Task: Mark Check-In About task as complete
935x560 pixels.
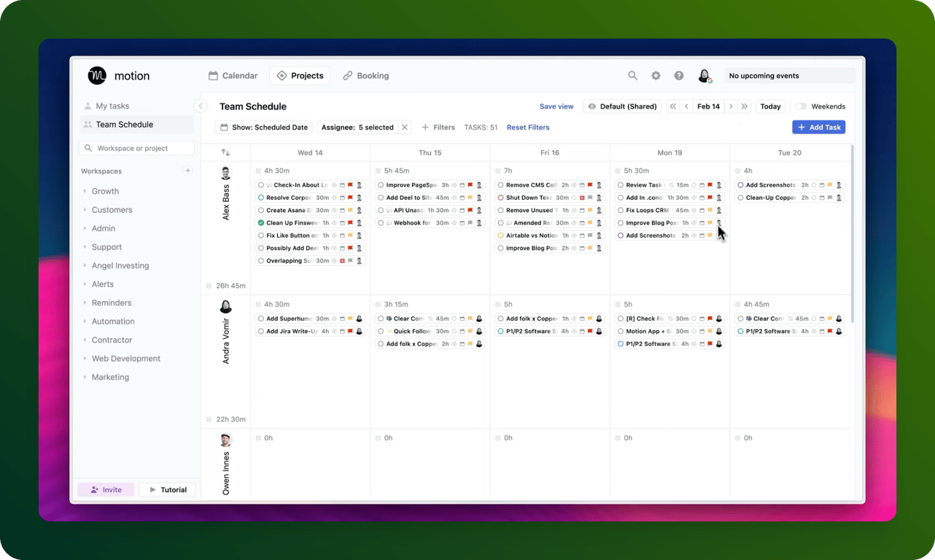Action: 261,185
